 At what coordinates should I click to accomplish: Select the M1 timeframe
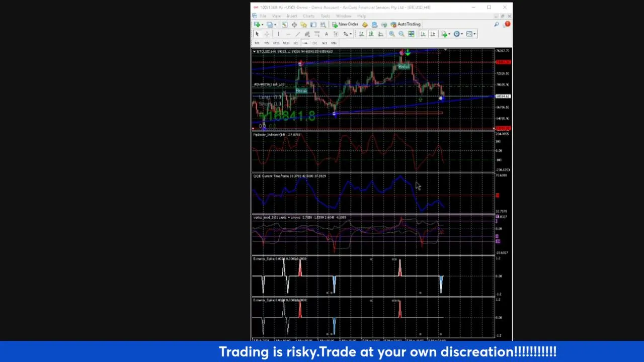pos(257,43)
